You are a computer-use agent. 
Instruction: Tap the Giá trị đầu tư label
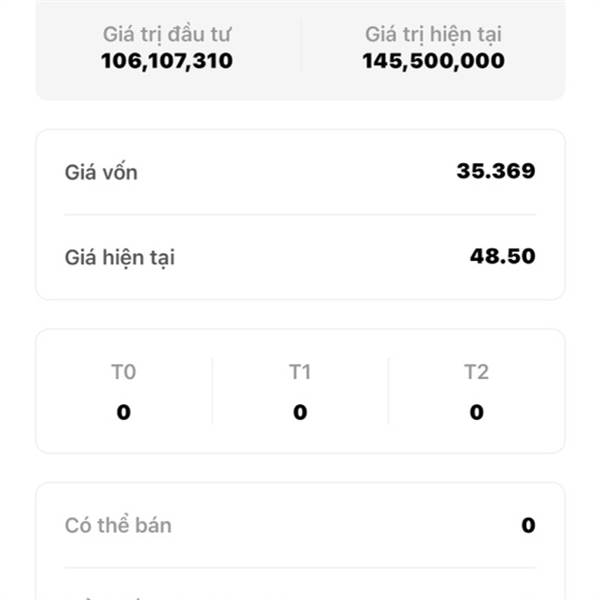(x=167, y=34)
